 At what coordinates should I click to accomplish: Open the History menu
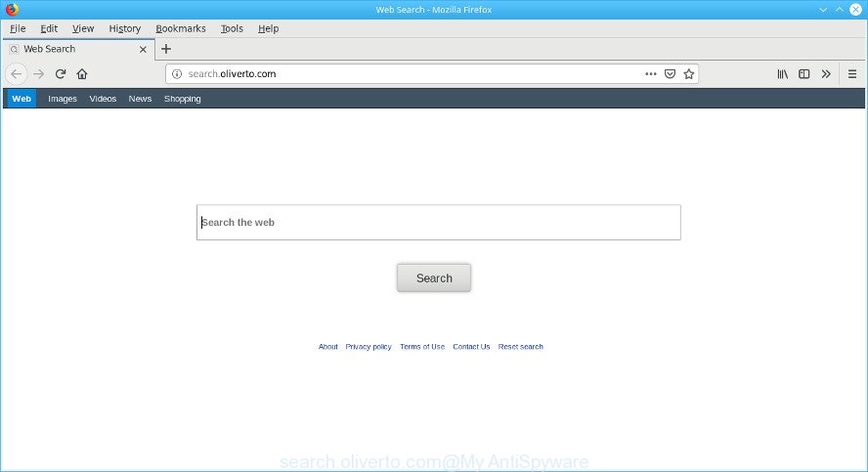click(x=124, y=28)
